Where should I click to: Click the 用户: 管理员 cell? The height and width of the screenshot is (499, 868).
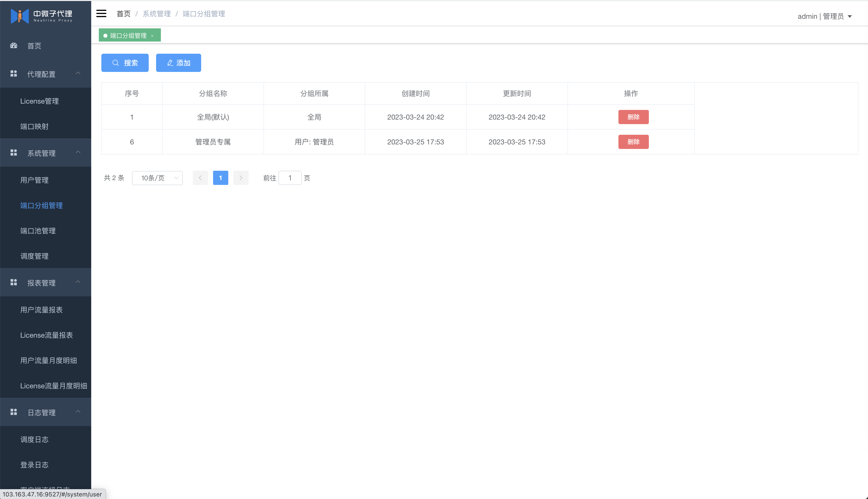point(314,142)
